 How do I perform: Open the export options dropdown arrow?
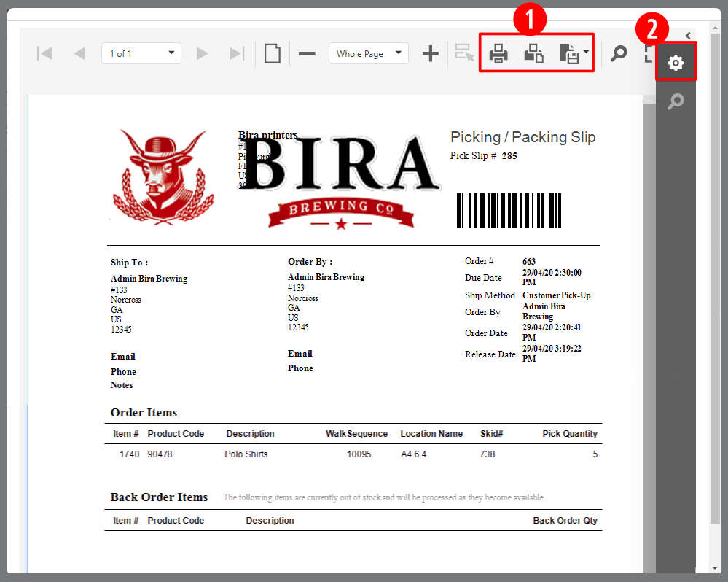pos(587,53)
